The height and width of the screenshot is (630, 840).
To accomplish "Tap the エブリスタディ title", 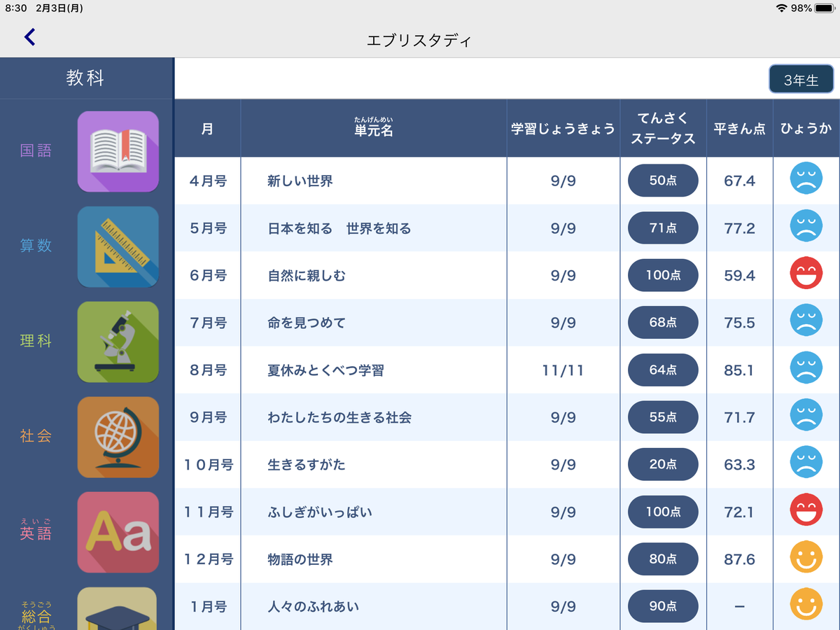I will pos(419,41).
